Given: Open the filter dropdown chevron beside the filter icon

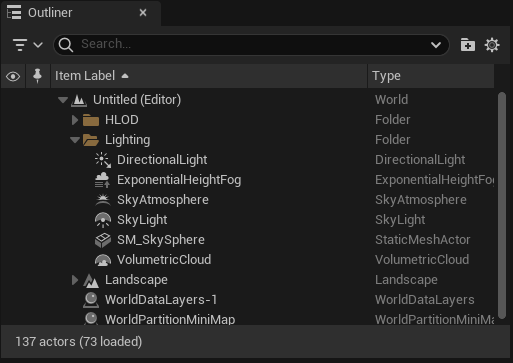Looking at the screenshot, I should (38, 45).
